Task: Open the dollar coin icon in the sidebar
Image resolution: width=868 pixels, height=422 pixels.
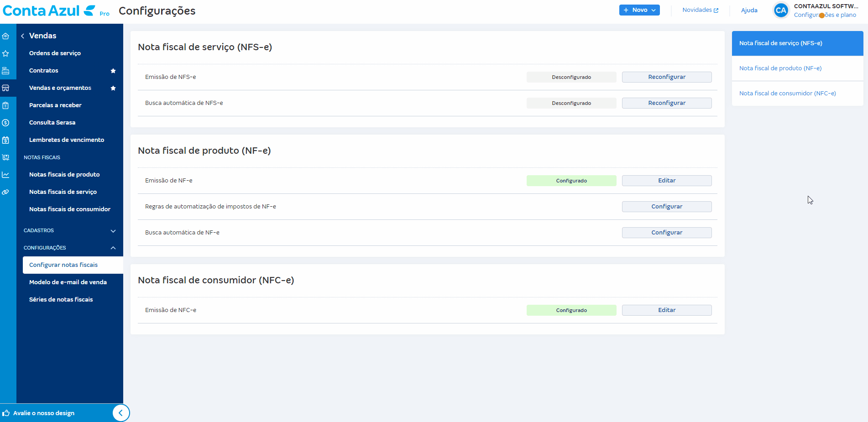Action: click(x=5, y=123)
